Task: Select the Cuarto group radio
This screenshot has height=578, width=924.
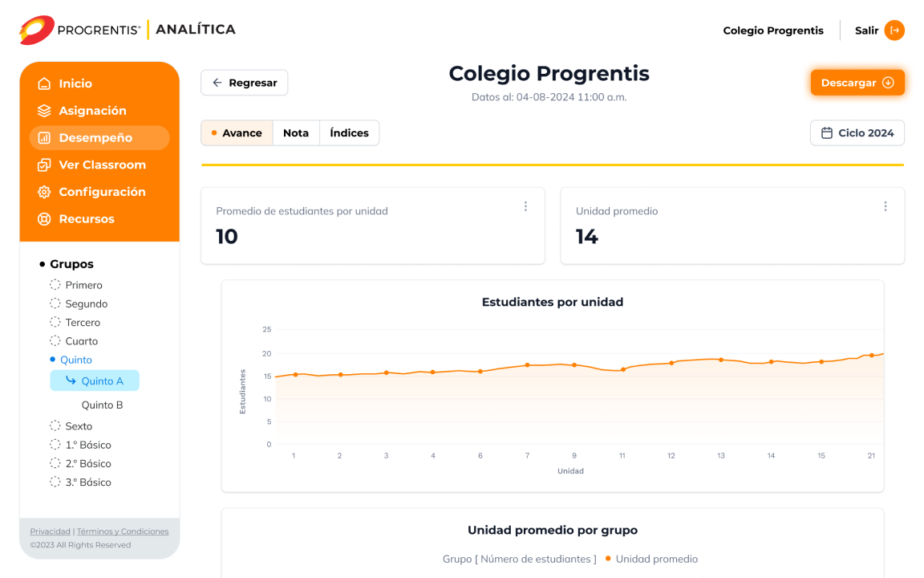Action: (55, 341)
